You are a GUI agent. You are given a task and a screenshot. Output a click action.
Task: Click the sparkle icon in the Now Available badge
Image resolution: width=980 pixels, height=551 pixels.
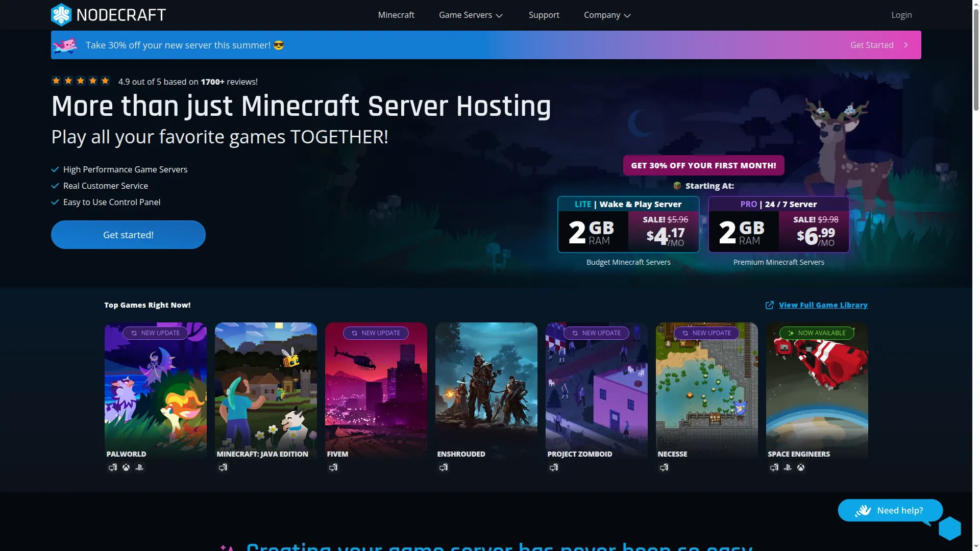point(791,333)
